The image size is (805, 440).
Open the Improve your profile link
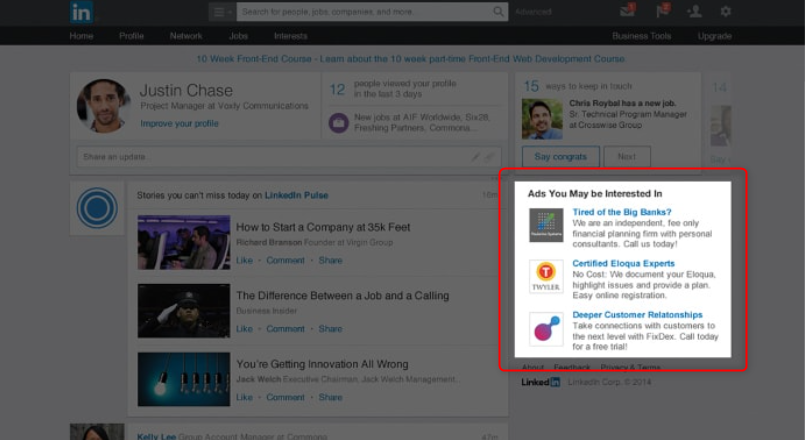[x=179, y=124]
